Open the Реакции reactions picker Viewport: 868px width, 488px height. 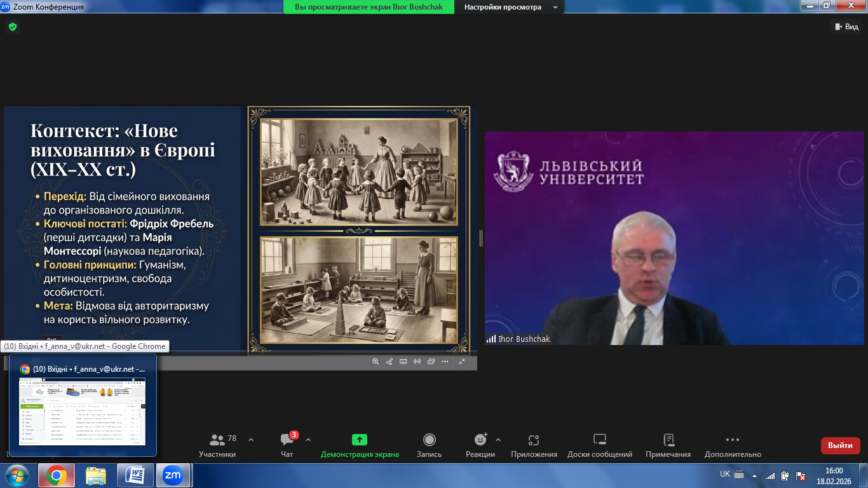[480, 445]
